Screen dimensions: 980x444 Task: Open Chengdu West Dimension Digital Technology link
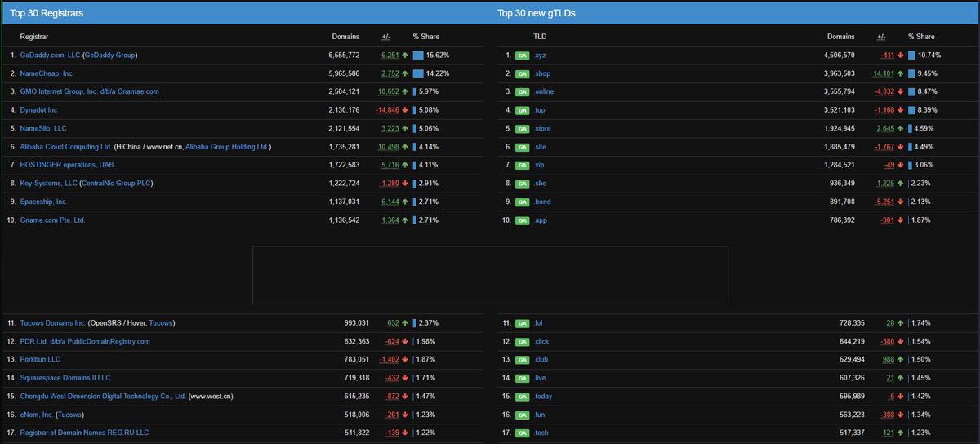click(102, 396)
